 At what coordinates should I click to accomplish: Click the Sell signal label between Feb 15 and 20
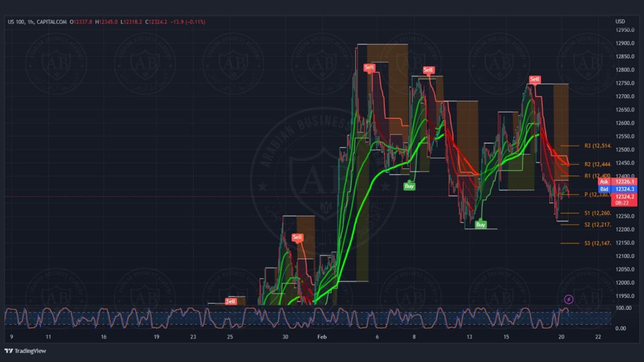[x=535, y=79]
